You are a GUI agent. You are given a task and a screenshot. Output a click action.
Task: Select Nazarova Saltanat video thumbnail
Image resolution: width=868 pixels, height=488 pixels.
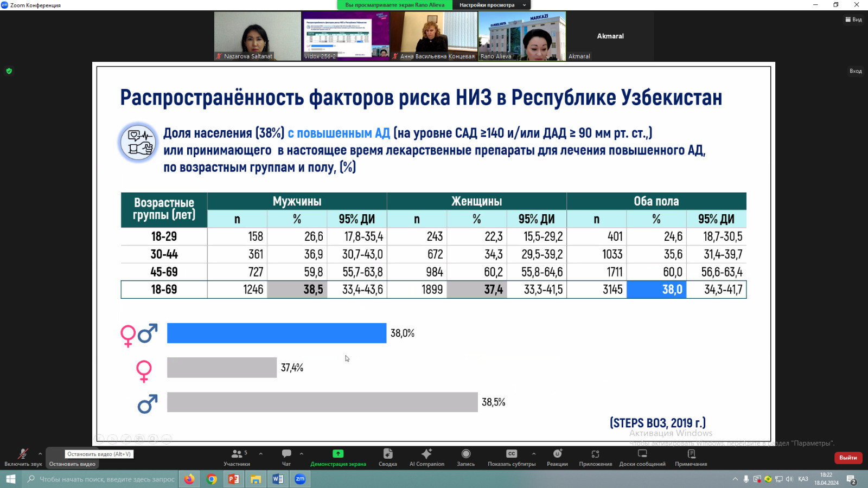click(257, 36)
